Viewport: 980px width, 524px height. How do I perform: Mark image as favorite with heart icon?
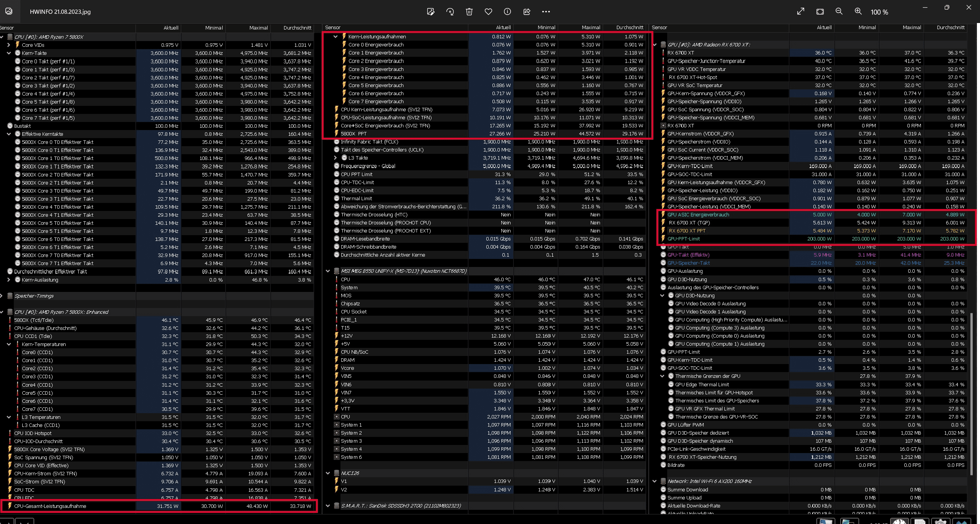click(488, 12)
